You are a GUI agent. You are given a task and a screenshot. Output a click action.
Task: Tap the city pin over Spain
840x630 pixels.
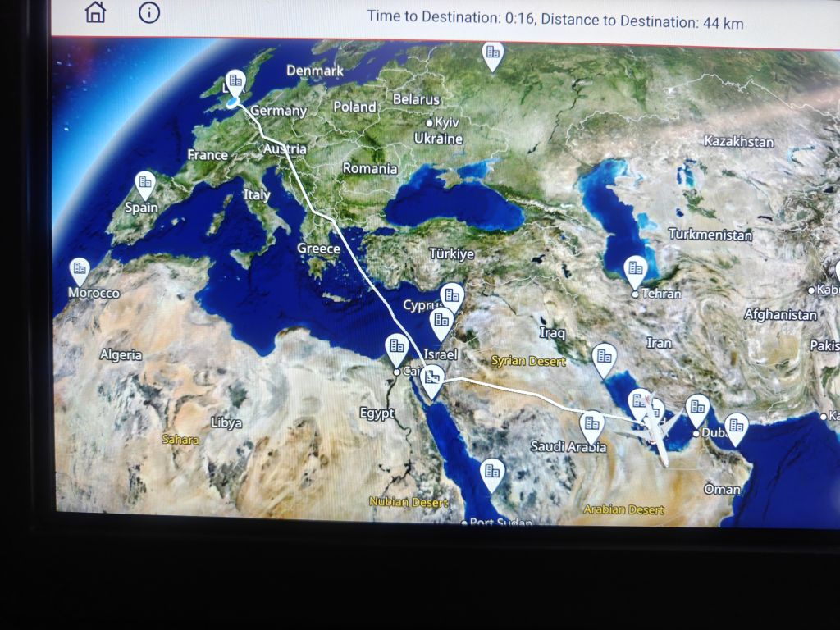tap(145, 184)
